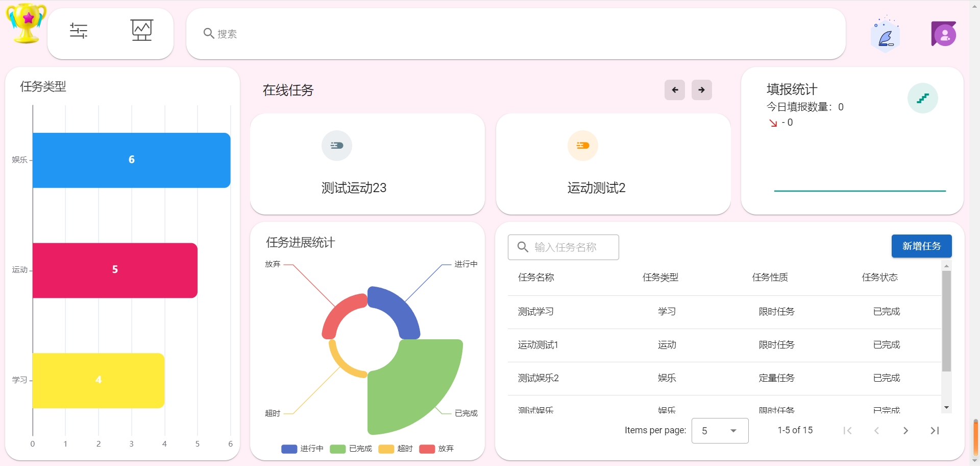Toggle the 超时 legend item
Viewport: 980px width, 466px height.
(x=396, y=449)
